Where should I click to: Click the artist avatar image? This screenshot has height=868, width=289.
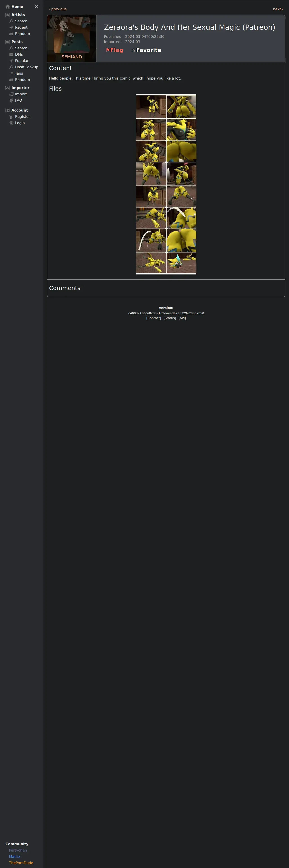click(x=72, y=35)
